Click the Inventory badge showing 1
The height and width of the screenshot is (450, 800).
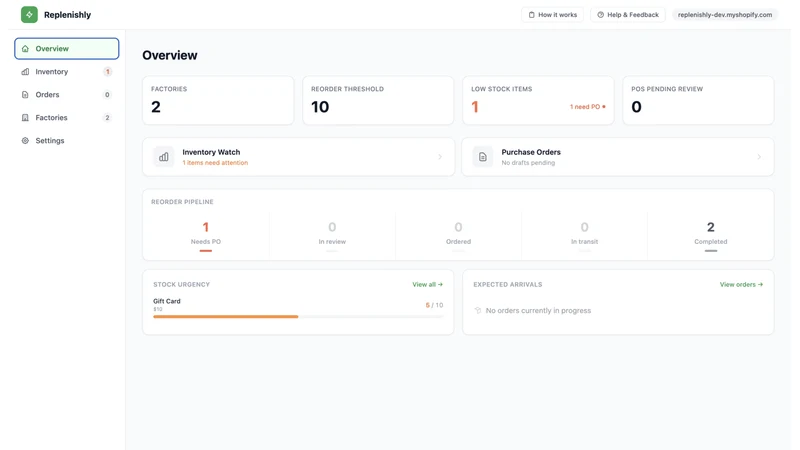[x=107, y=71]
